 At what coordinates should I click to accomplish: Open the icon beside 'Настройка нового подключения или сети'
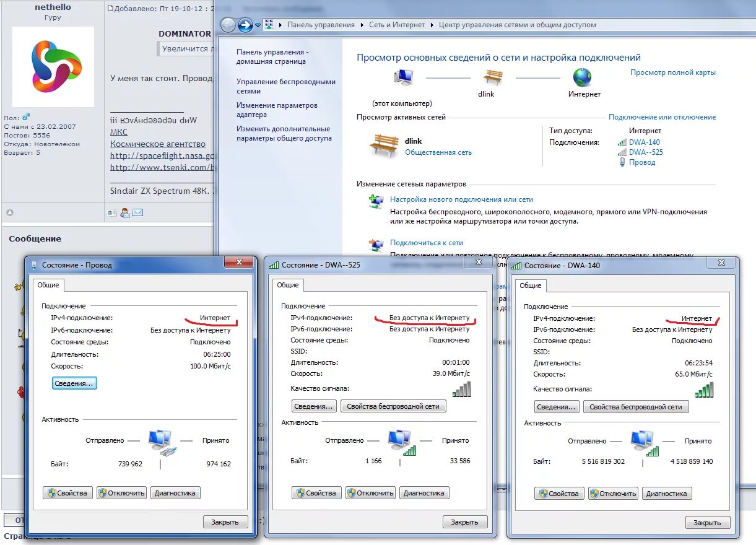pos(375,201)
